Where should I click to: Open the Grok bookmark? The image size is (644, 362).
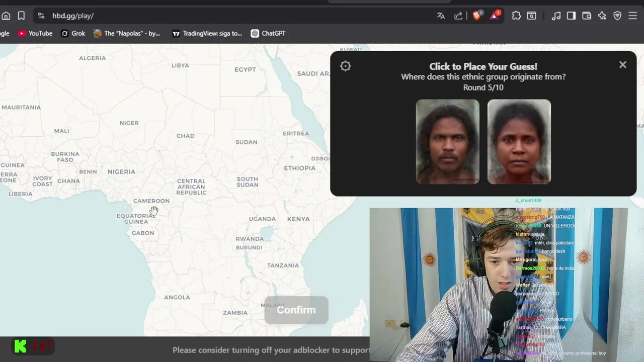pos(73,33)
